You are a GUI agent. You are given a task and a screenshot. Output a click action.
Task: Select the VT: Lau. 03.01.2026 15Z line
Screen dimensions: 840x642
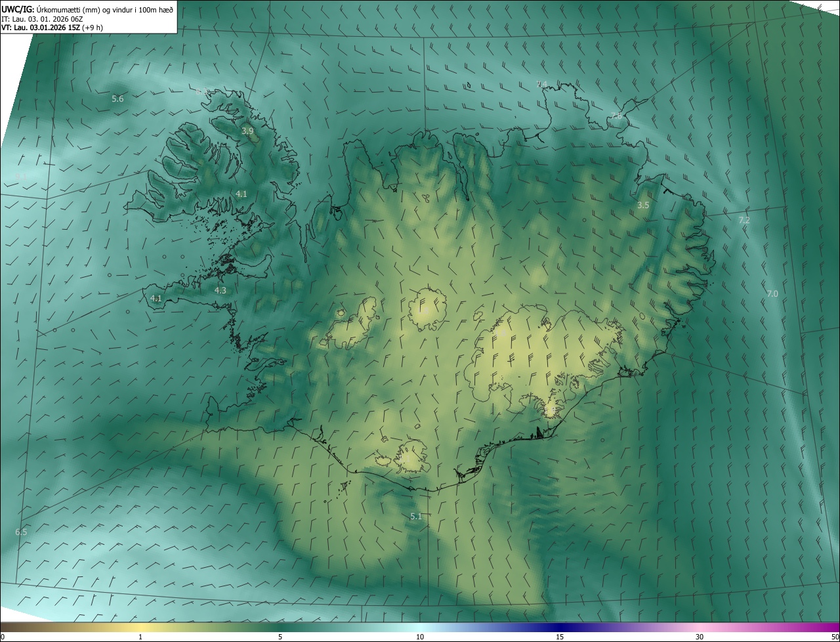coord(52,28)
